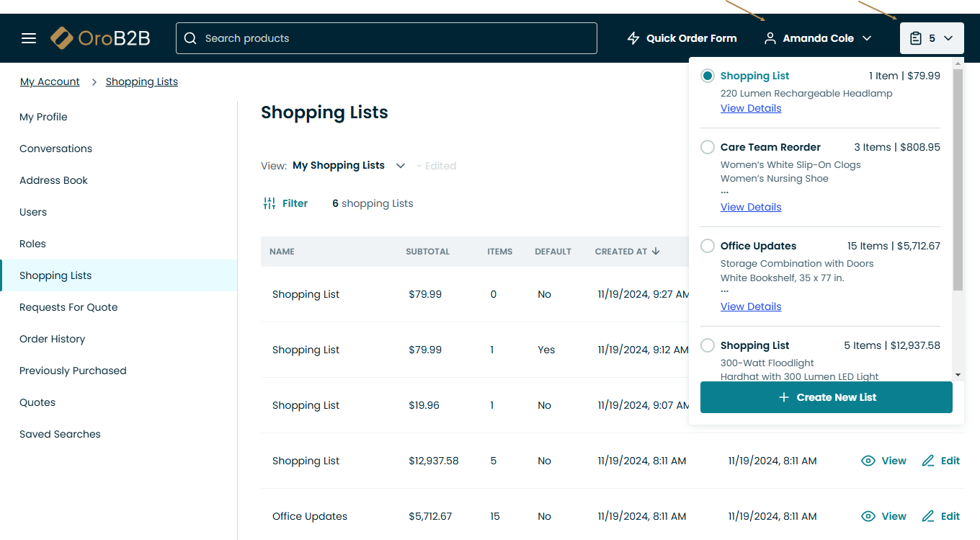
Task: Open Requests For Quote in sidebar
Action: 68,307
